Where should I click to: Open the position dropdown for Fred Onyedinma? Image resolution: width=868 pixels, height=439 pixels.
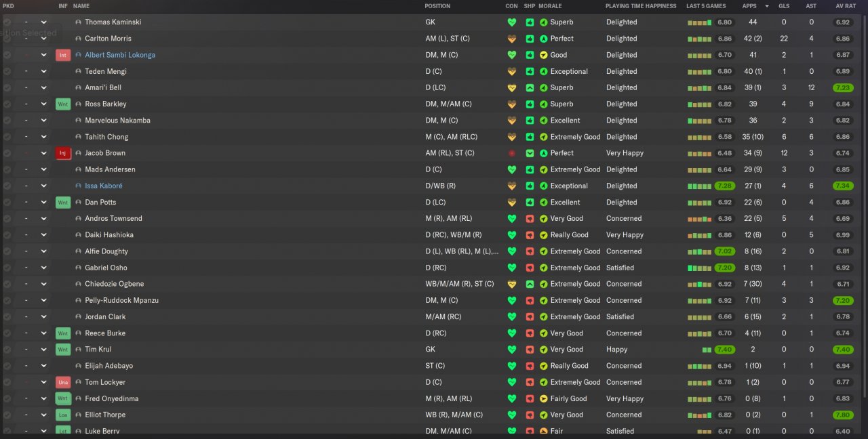pos(43,398)
